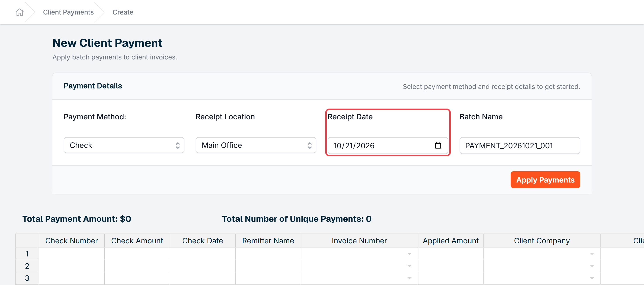Click Applied Amount cell in row 3
This screenshot has height=285, width=644.
tap(451, 278)
